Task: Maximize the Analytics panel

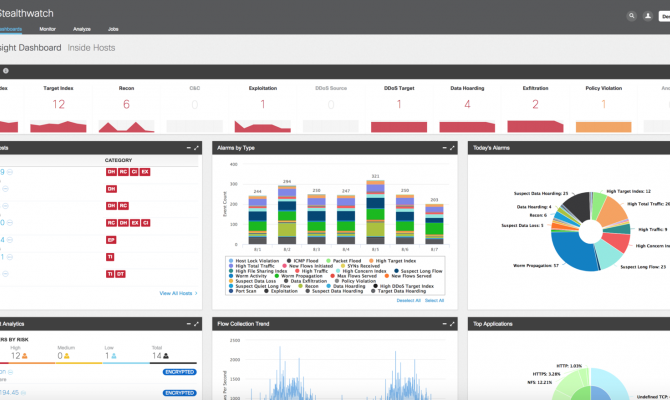Action: coord(196,324)
